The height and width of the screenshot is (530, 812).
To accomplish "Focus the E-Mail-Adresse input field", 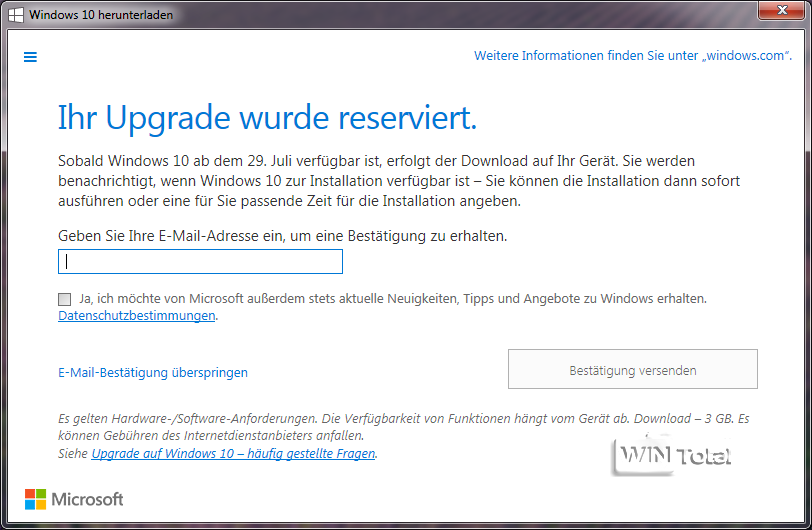I will 200,262.
